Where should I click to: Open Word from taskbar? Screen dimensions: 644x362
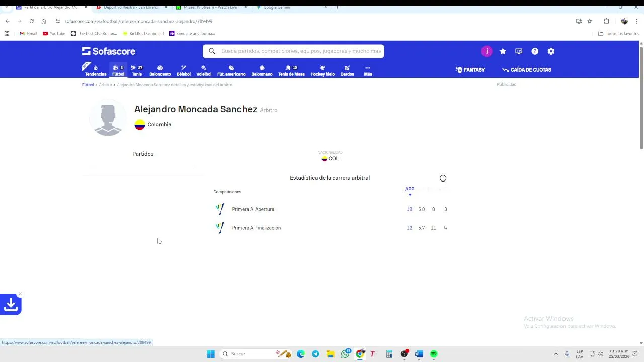point(419,354)
